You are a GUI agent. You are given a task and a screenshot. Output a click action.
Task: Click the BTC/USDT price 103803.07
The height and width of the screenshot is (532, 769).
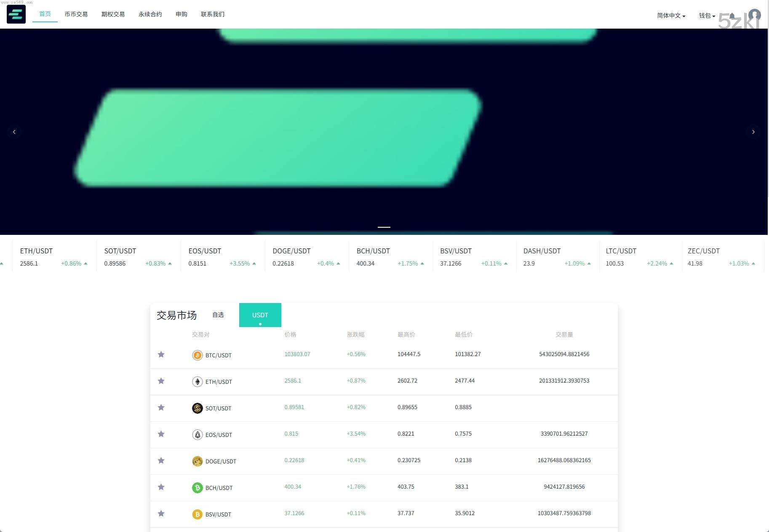coord(297,354)
